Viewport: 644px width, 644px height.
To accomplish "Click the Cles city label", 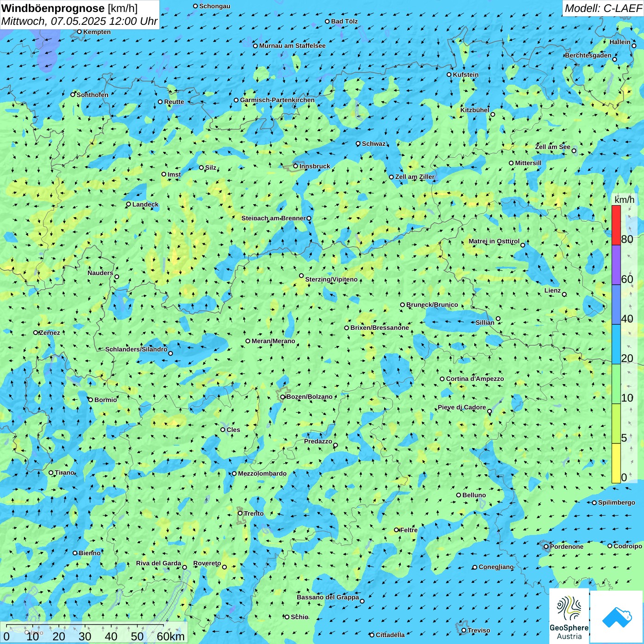I will point(233,430).
